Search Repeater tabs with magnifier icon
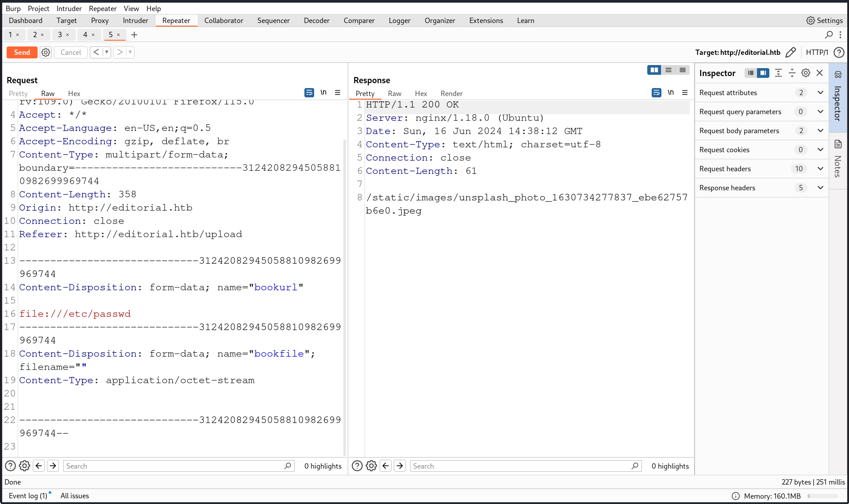 829,35
